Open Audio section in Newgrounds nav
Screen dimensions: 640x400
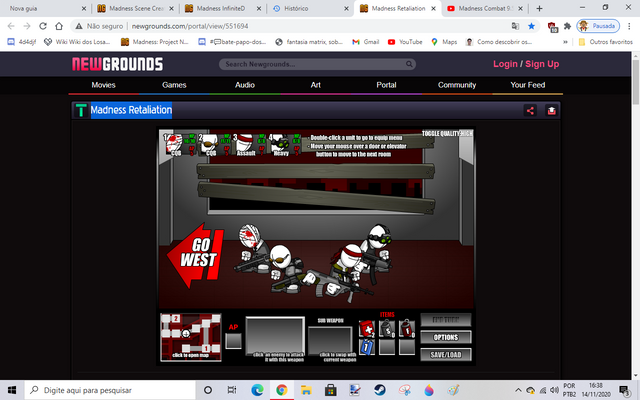click(x=244, y=85)
